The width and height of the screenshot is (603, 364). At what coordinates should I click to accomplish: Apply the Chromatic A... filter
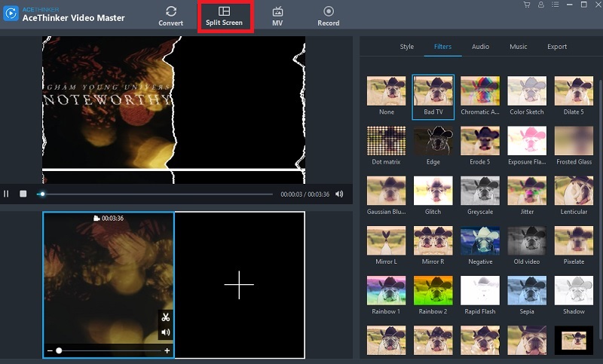click(x=480, y=96)
